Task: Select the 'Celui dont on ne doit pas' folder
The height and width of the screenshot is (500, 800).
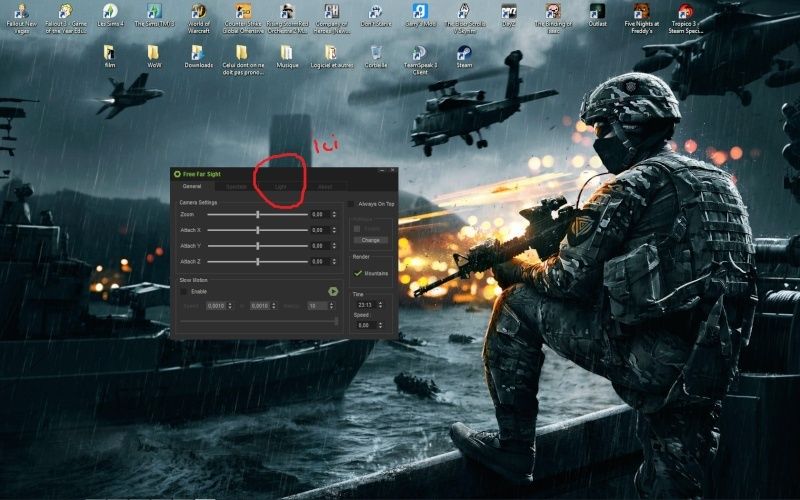Action: tap(243, 60)
